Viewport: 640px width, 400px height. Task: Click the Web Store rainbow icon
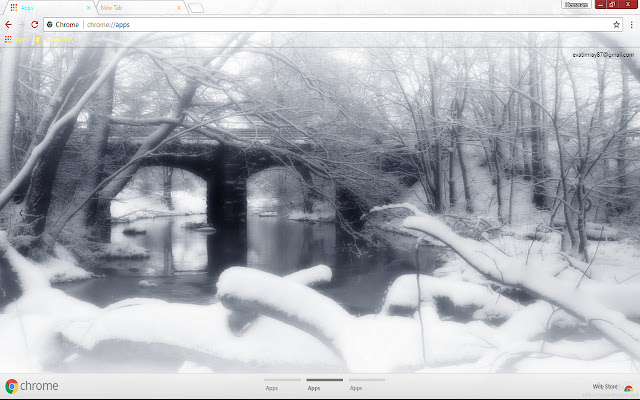pos(628,387)
